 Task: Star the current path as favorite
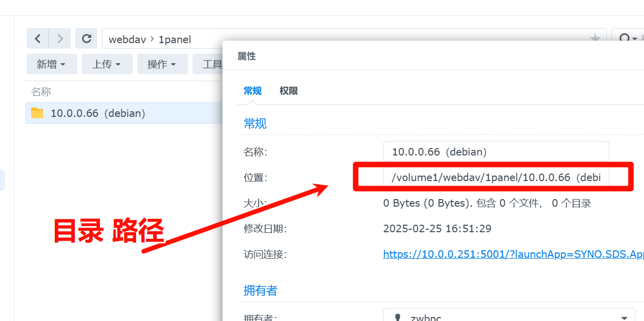pos(595,39)
